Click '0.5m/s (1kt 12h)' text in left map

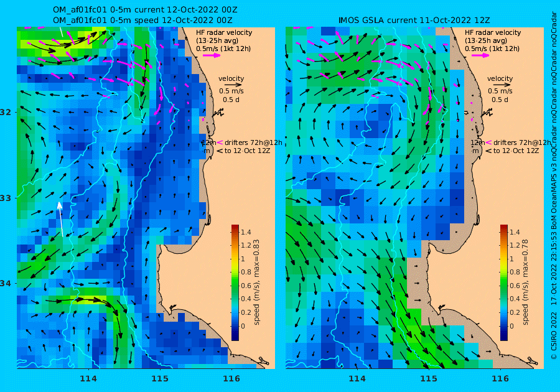pyautogui.click(x=223, y=49)
